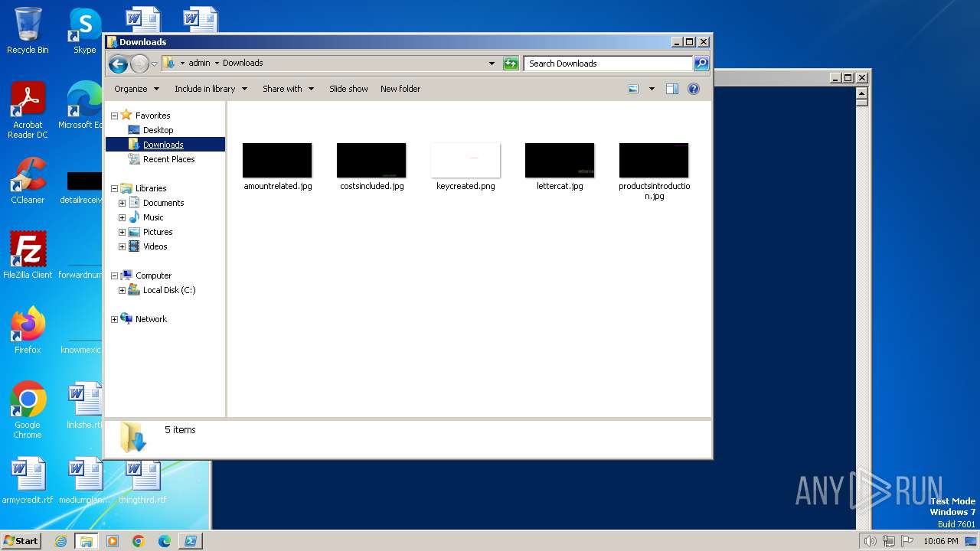The height and width of the screenshot is (551, 980).
Task: Select the costsincluded.jpg thumbnail
Action: click(371, 160)
